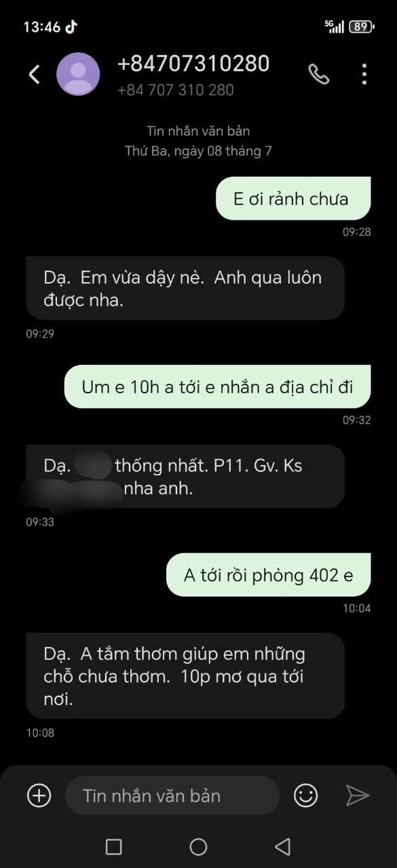Tap the "A tới rồi phòng 402 e" message
397x868 pixels.
click(x=269, y=575)
